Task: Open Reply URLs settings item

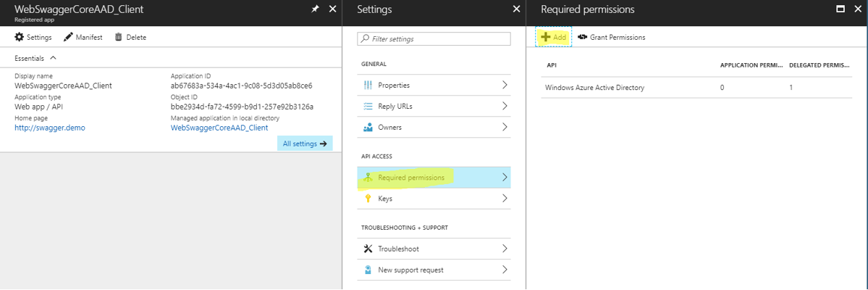Action: point(434,106)
